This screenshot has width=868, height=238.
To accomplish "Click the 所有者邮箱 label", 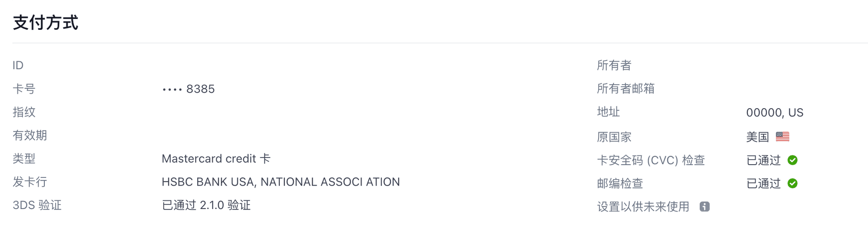I will click(x=626, y=89).
